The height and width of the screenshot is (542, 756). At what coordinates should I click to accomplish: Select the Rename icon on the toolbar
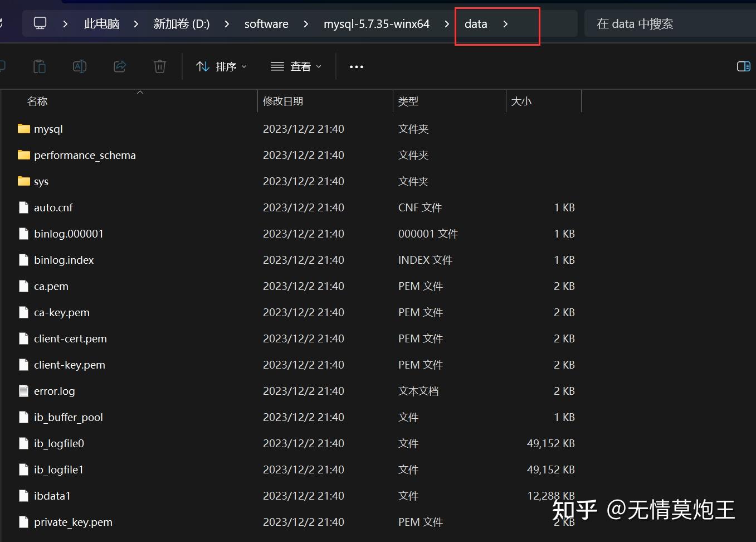79,66
